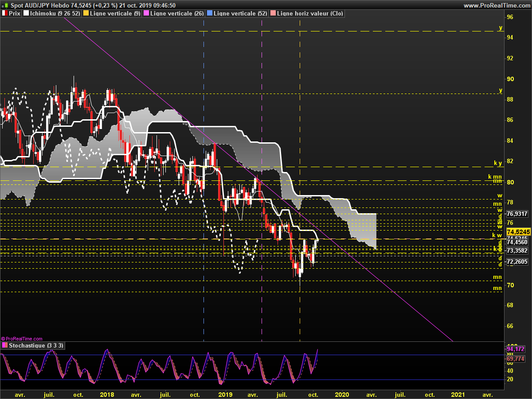Click the 2020 label on the time axis
The width and height of the screenshot is (532, 399).
[x=342, y=394]
